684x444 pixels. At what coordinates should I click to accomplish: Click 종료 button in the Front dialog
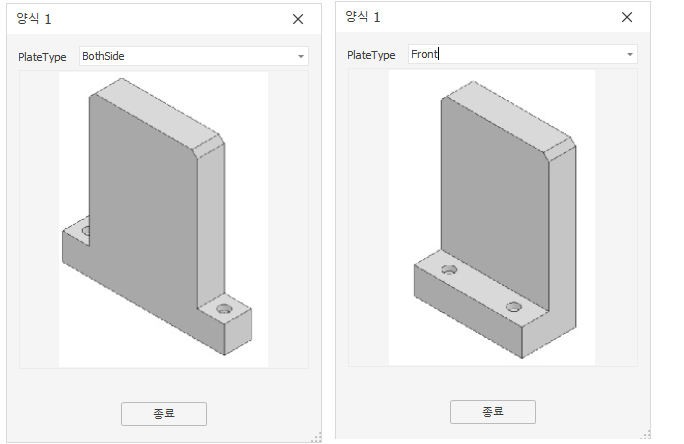(492, 412)
